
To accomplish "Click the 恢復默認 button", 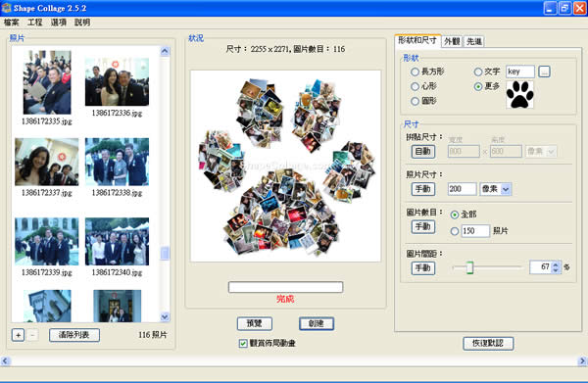I will point(488,343).
